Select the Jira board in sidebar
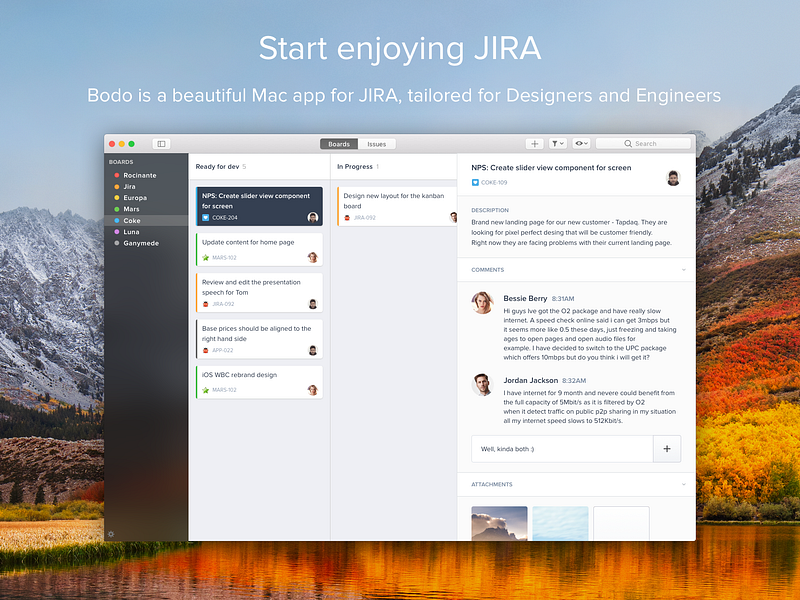 (146, 186)
